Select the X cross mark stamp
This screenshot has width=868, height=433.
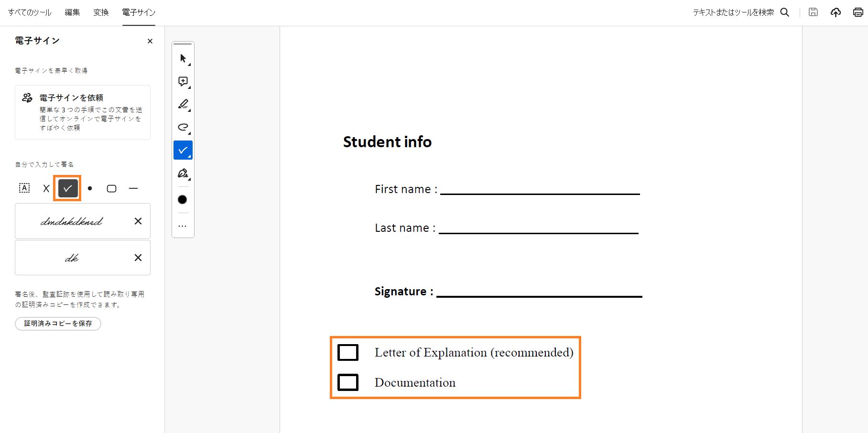[x=46, y=188]
